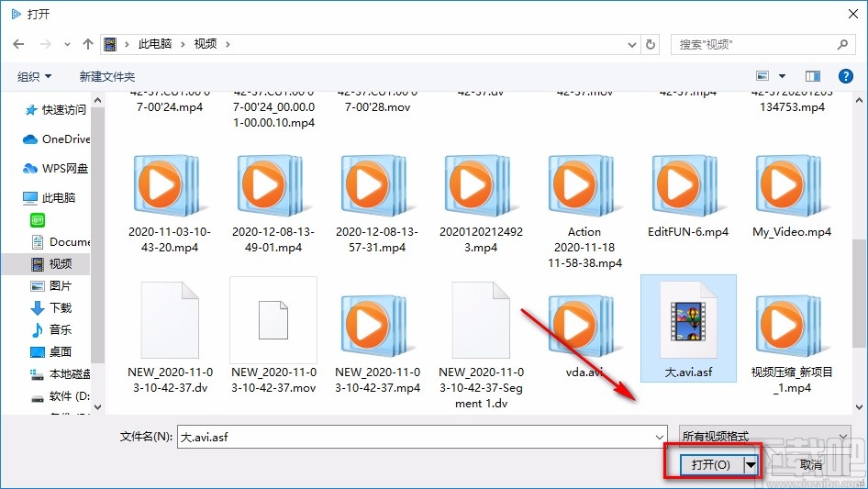Close the 打开 dialog window
Screen dimensions: 868x489
point(853,14)
